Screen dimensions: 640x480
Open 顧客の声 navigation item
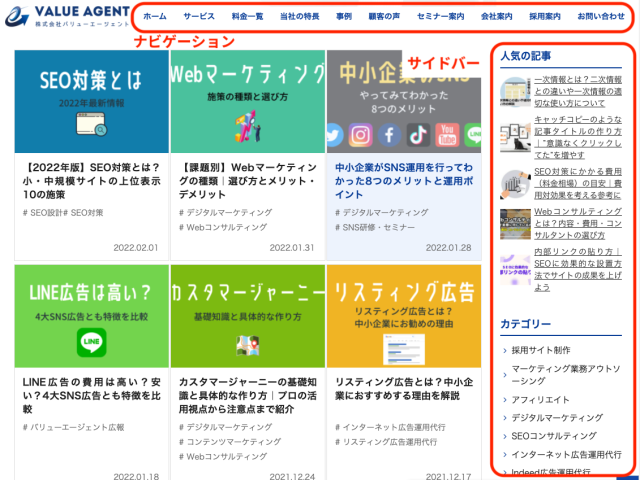pyautogui.click(x=384, y=16)
